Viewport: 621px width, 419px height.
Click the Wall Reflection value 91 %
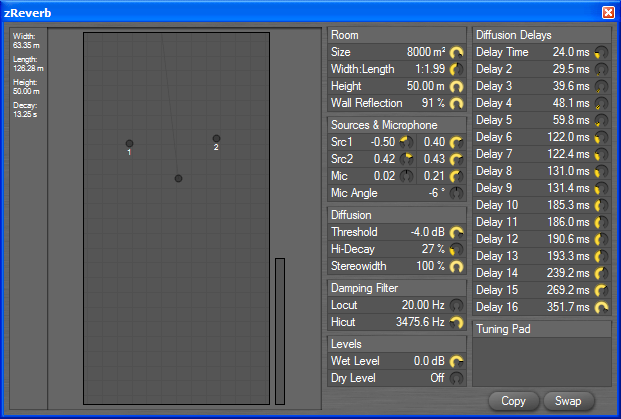[x=433, y=103]
